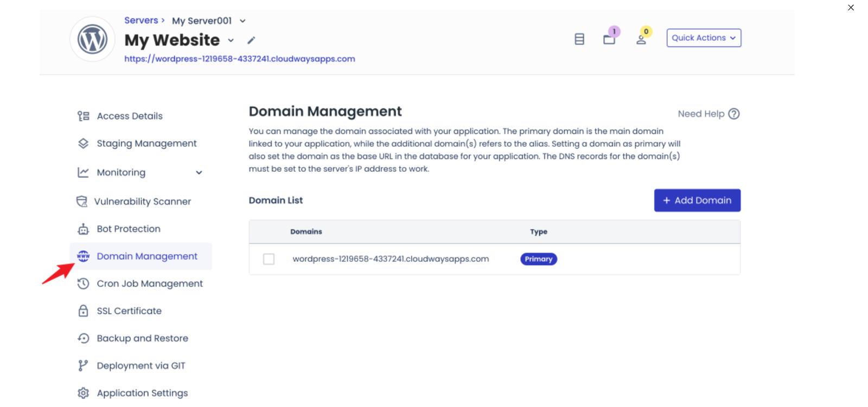This screenshot has height=407, width=868.
Task: Open Staging Management from the sidebar
Action: coord(146,144)
